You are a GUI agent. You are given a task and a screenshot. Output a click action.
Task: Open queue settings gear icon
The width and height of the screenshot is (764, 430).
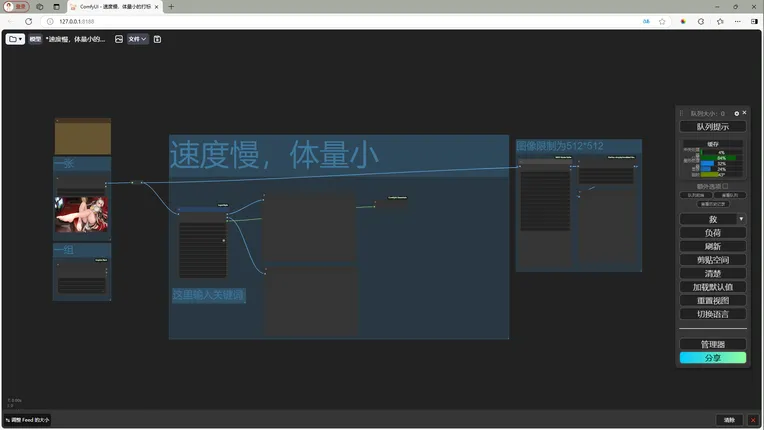[737, 113]
